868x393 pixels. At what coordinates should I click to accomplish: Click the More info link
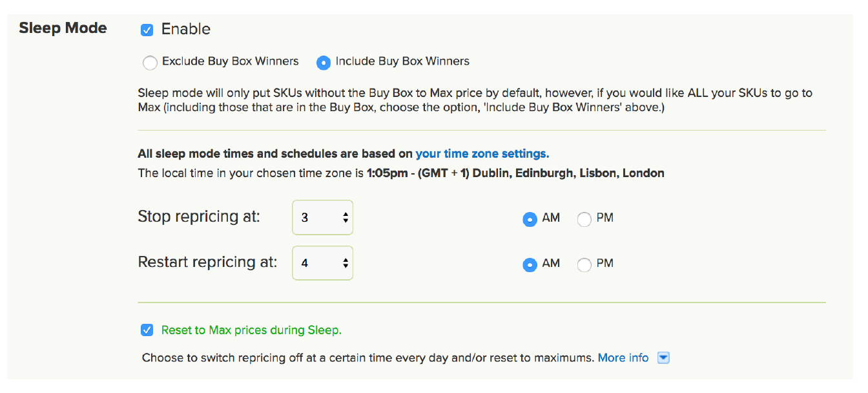(623, 357)
